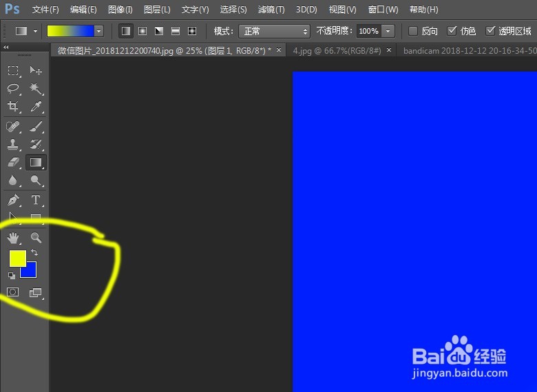Image resolution: width=537 pixels, height=392 pixels.
Task: Open the 选择(S) menu
Action: pyautogui.click(x=233, y=10)
